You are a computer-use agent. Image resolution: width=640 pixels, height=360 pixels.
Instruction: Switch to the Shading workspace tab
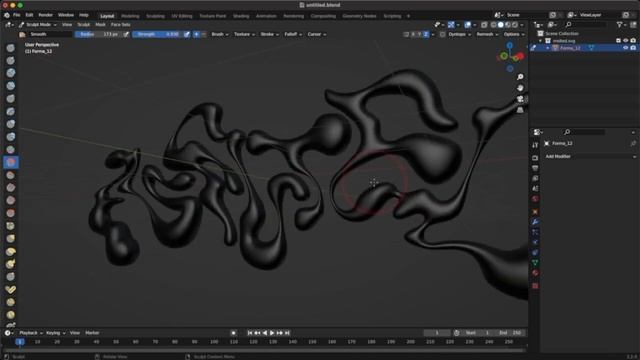(241, 16)
